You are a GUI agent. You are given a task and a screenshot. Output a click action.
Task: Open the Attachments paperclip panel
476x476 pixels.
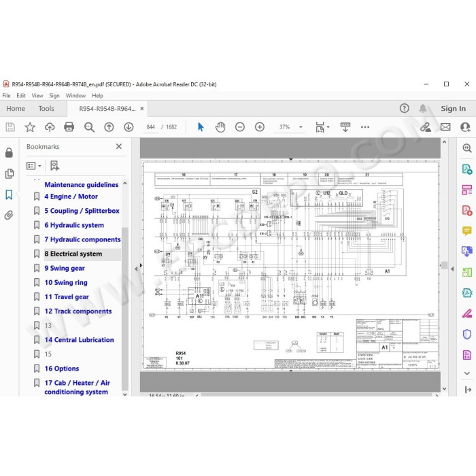click(9, 216)
